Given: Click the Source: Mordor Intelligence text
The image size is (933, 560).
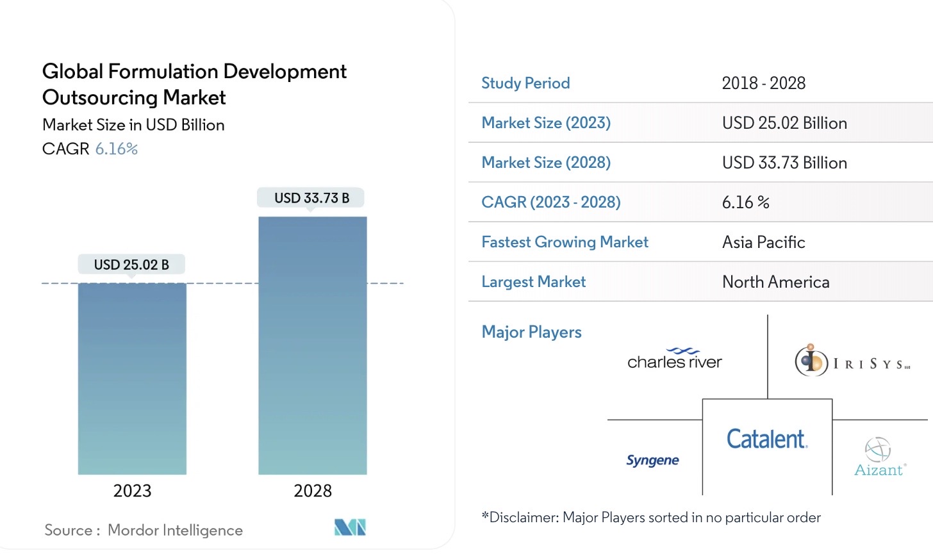Looking at the screenshot, I should click(x=144, y=530).
